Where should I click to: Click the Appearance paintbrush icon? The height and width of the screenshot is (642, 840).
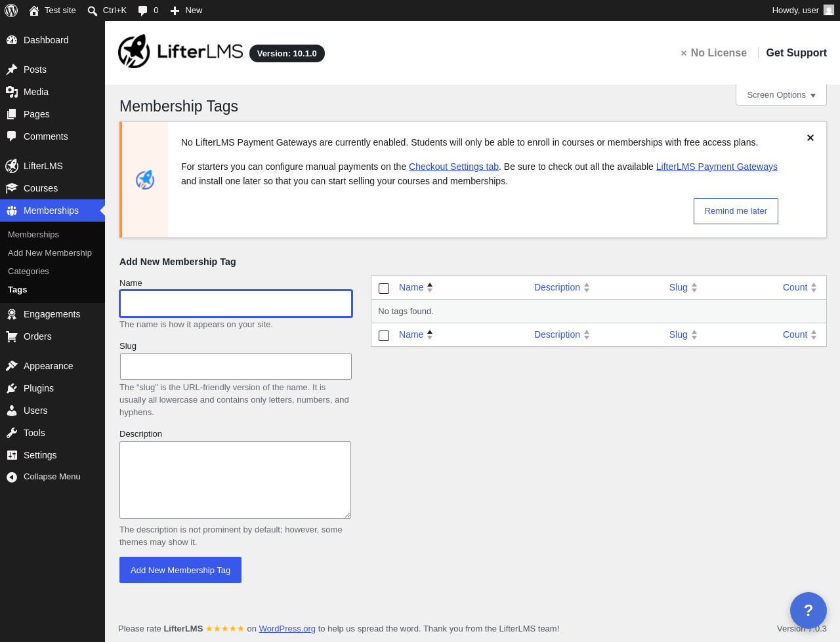coord(12,366)
